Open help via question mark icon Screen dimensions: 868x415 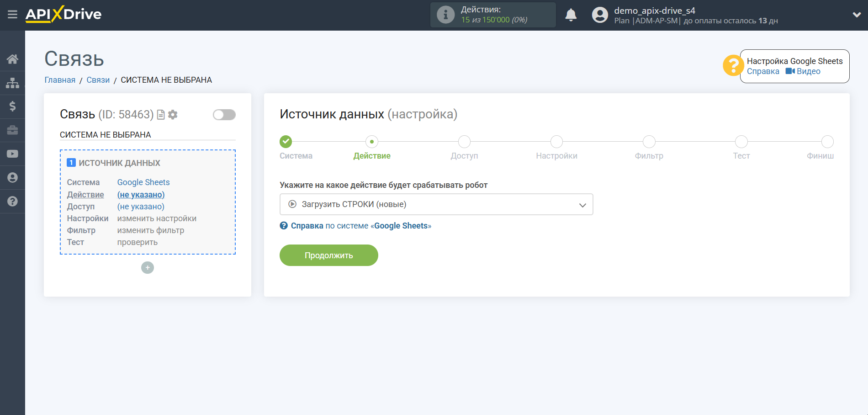pos(12,201)
